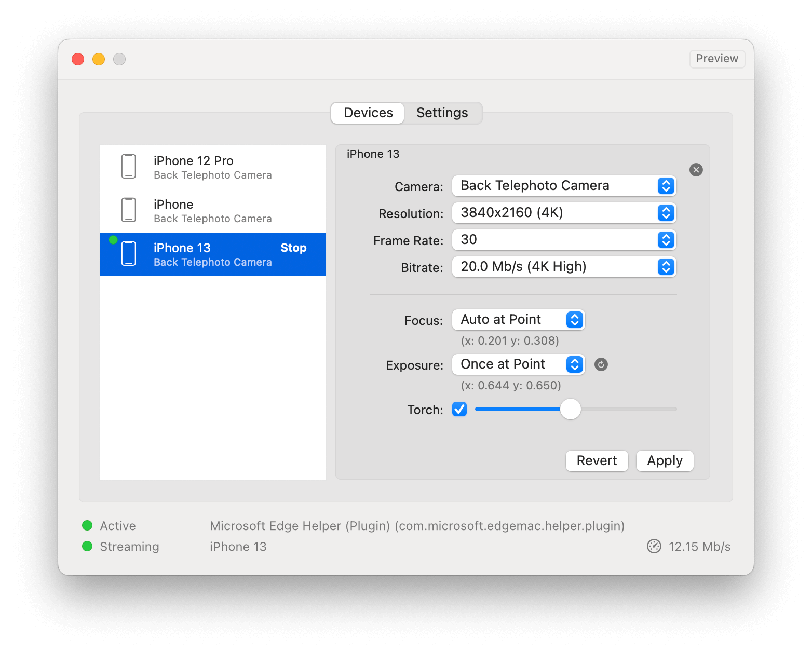Click the iPhone 13 phone icon

coord(129,254)
